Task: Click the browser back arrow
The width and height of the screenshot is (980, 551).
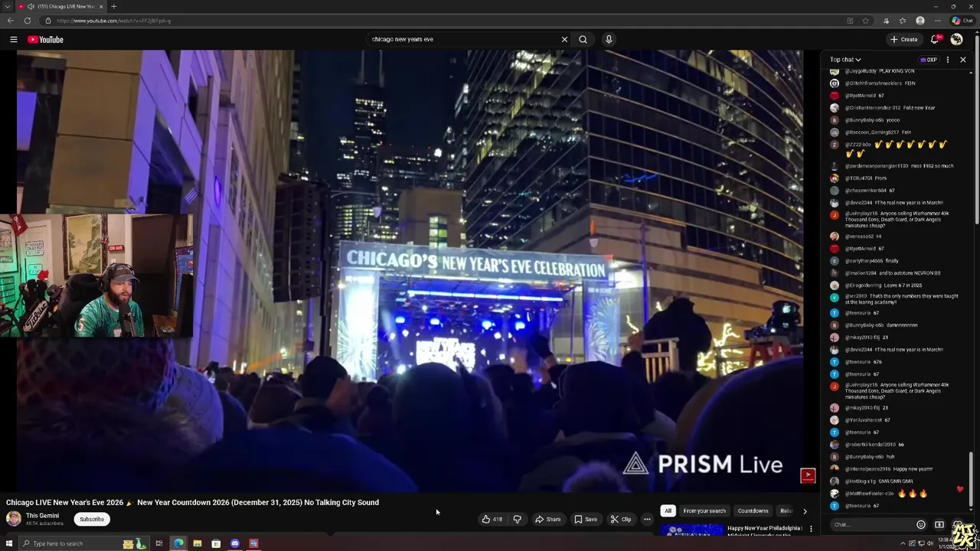Action: tap(9, 21)
